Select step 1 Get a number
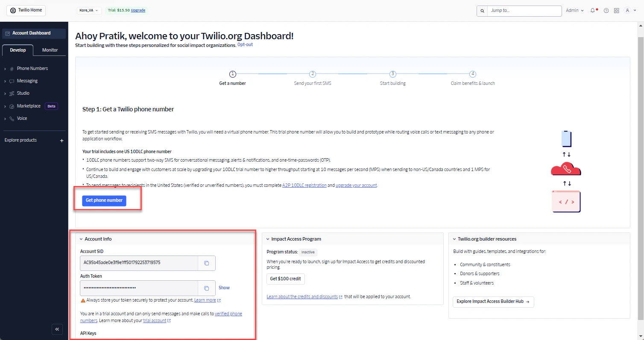The image size is (644, 340). click(x=233, y=78)
